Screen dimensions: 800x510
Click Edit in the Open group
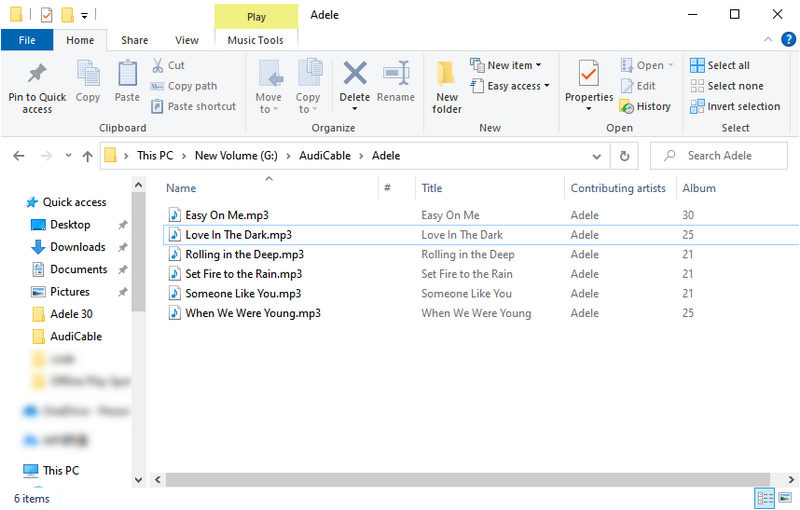pyautogui.click(x=638, y=86)
